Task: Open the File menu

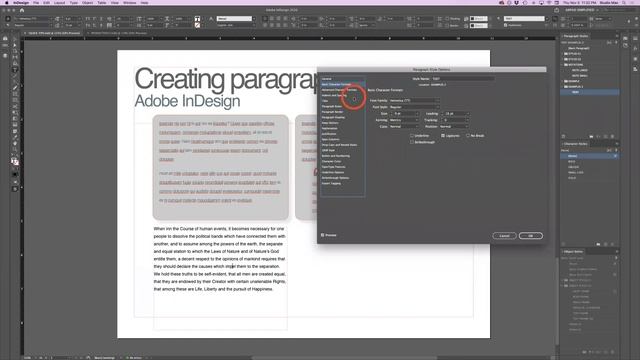Action: click(x=36, y=2)
